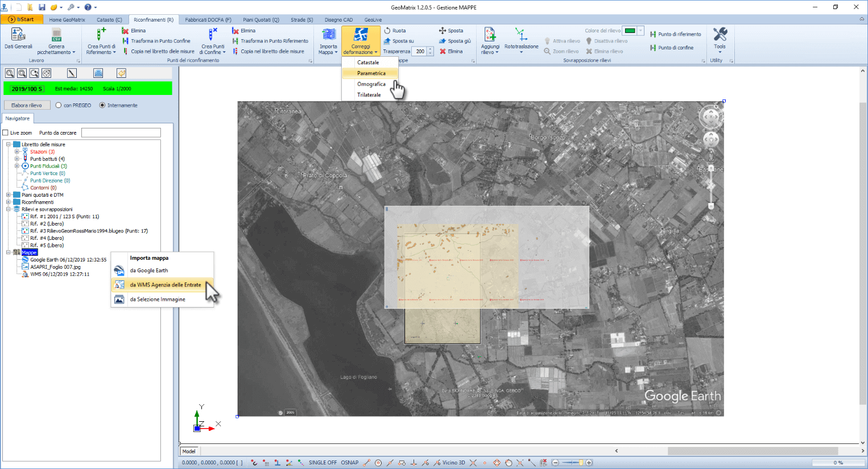The height and width of the screenshot is (469, 868).
Task: Expand the Riconfinamenti tree node
Action: tap(9, 202)
